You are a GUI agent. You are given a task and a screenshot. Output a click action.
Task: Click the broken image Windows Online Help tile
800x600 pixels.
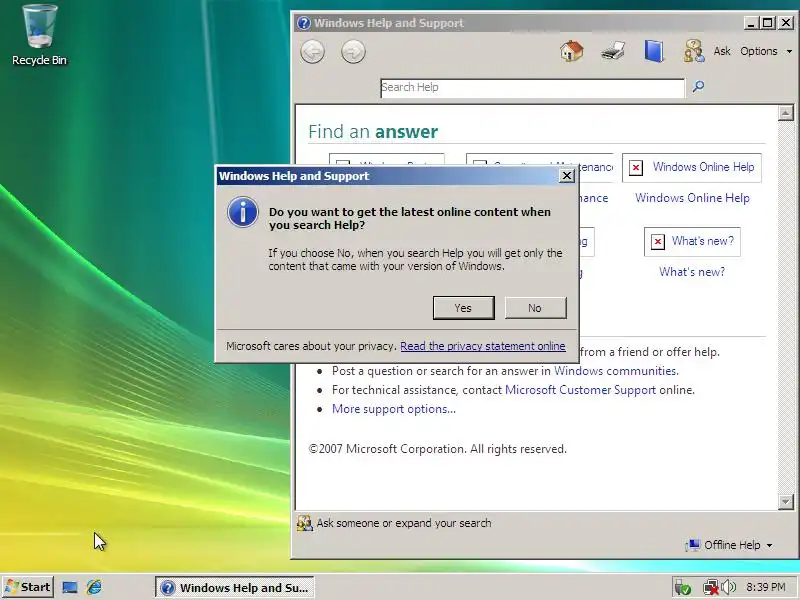pyautogui.click(x=692, y=167)
